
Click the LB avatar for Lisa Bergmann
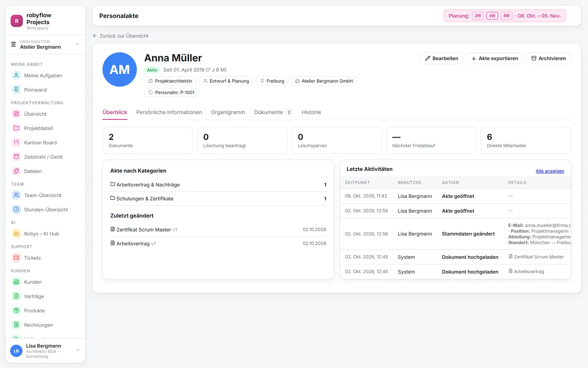click(x=16, y=351)
